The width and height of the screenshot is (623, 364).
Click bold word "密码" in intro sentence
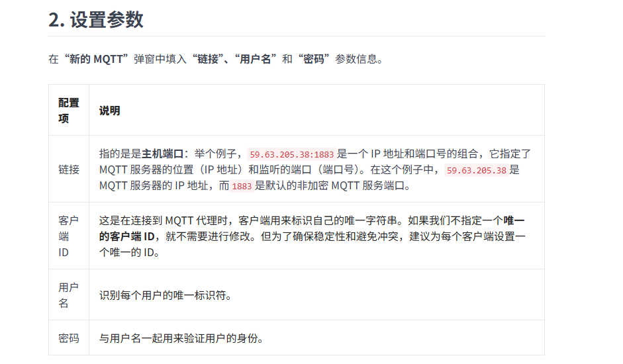tap(314, 59)
